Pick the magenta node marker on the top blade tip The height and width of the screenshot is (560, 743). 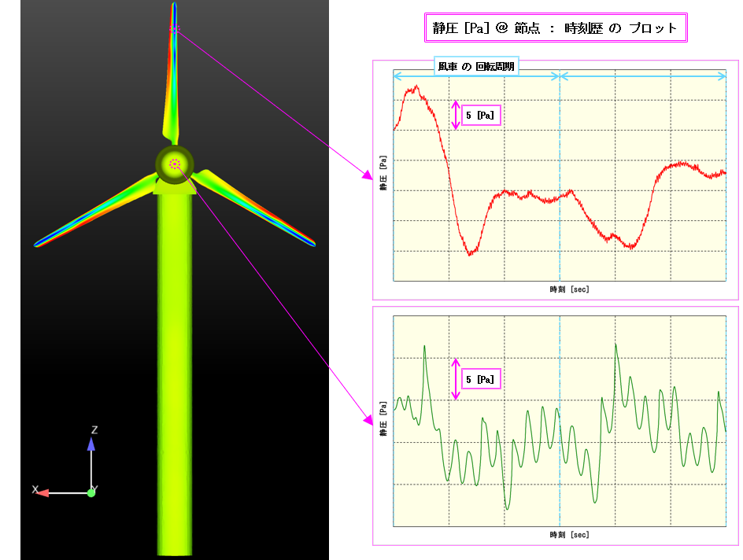pos(175,29)
